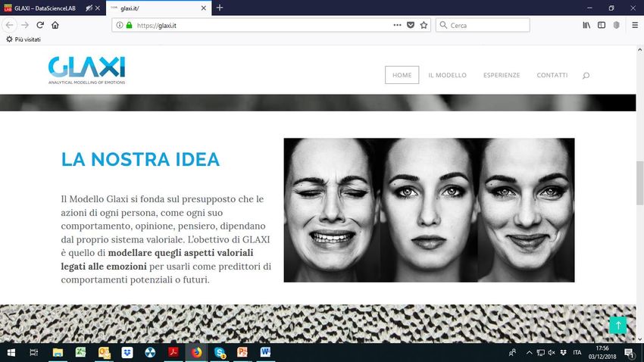Click the green scroll-to-top arrow

click(617, 325)
